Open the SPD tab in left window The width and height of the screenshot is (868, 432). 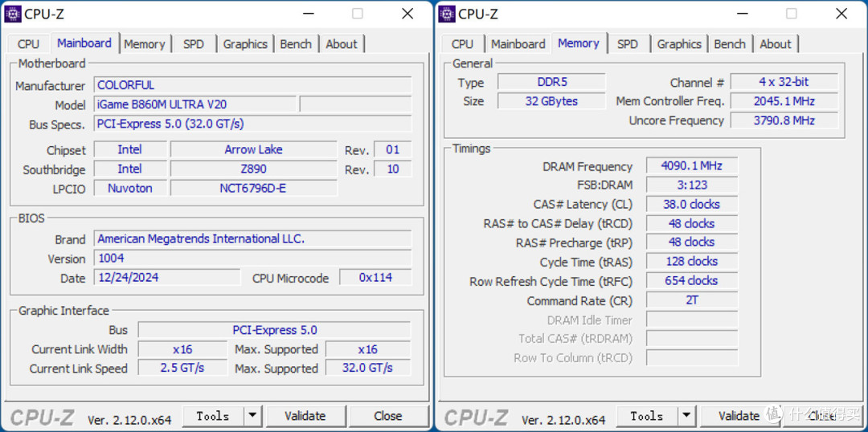click(194, 44)
